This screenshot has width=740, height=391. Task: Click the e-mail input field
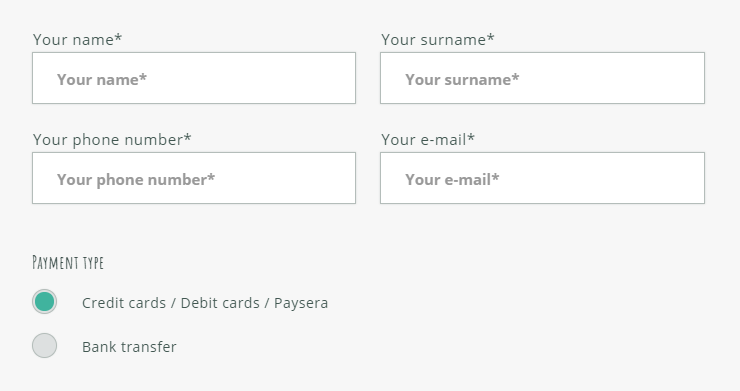click(542, 178)
